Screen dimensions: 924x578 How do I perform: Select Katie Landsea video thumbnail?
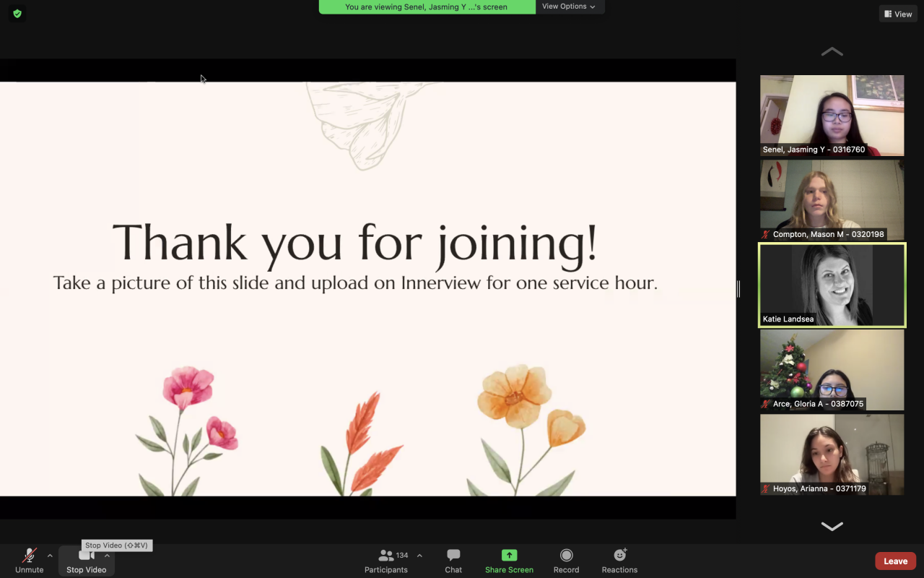pos(832,285)
